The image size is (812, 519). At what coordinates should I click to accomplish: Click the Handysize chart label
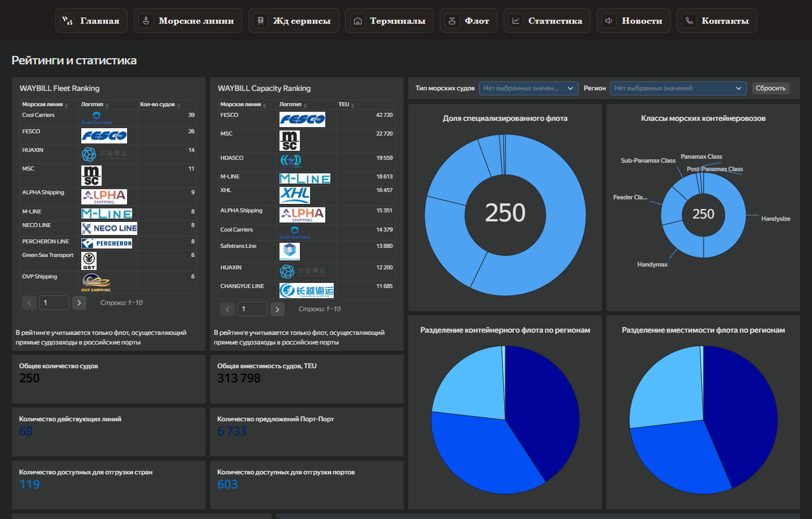point(775,219)
